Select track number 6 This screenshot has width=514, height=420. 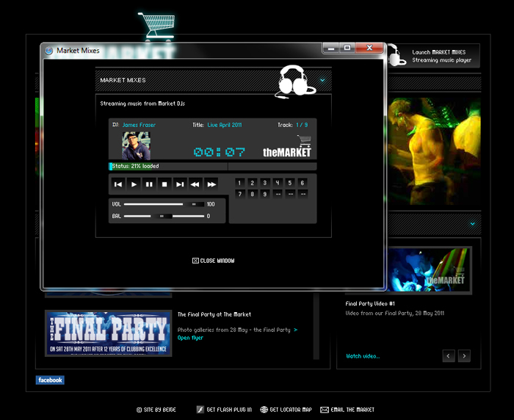tap(303, 183)
